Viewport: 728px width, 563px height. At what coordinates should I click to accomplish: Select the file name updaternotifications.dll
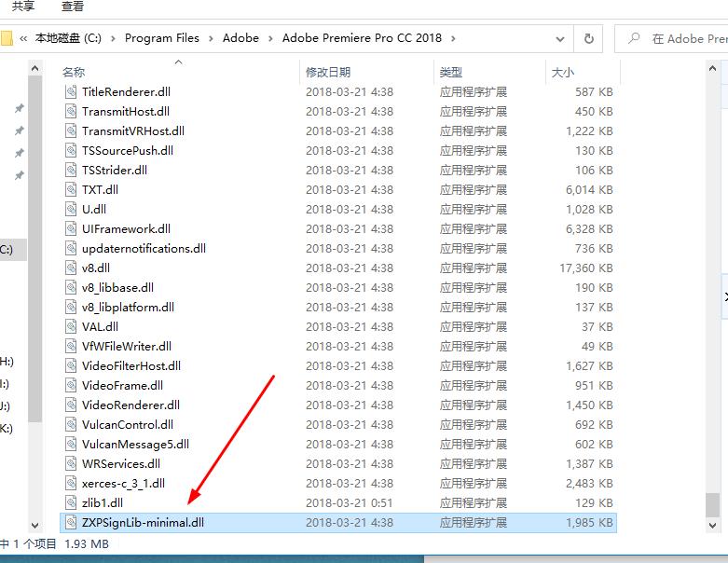click(144, 248)
